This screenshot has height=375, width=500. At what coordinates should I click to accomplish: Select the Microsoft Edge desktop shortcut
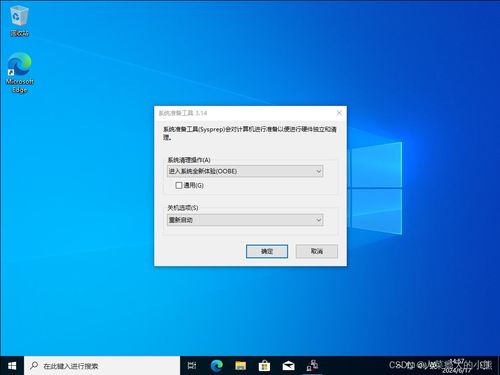tap(20, 73)
